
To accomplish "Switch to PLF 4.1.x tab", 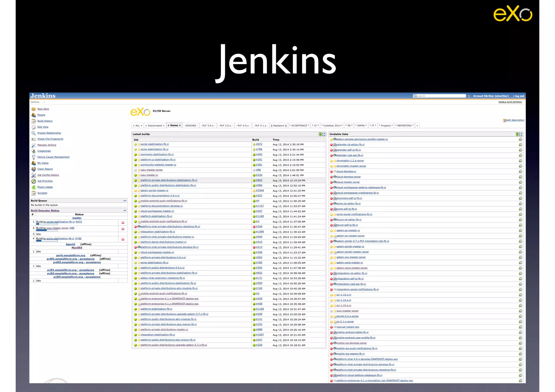I will point(261,126).
